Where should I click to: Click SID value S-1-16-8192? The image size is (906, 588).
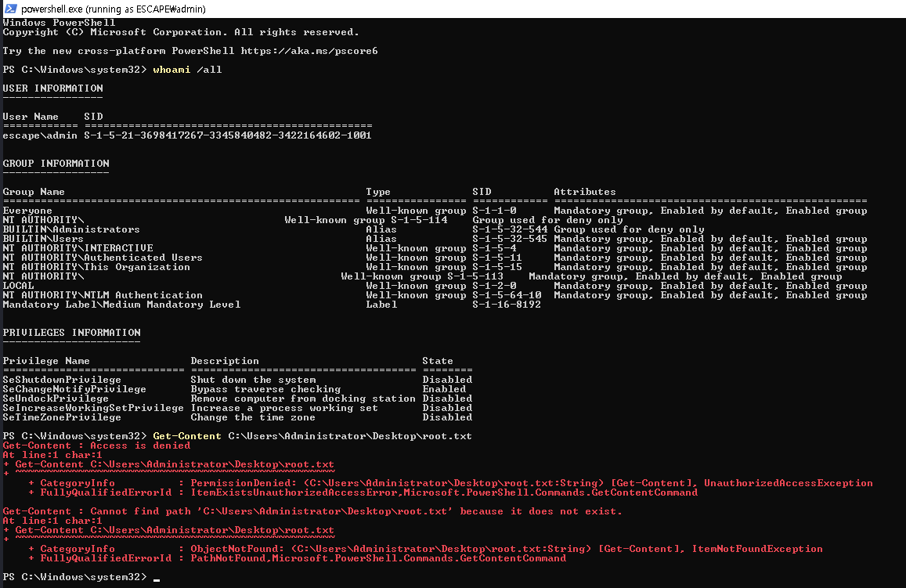(507, 305)
